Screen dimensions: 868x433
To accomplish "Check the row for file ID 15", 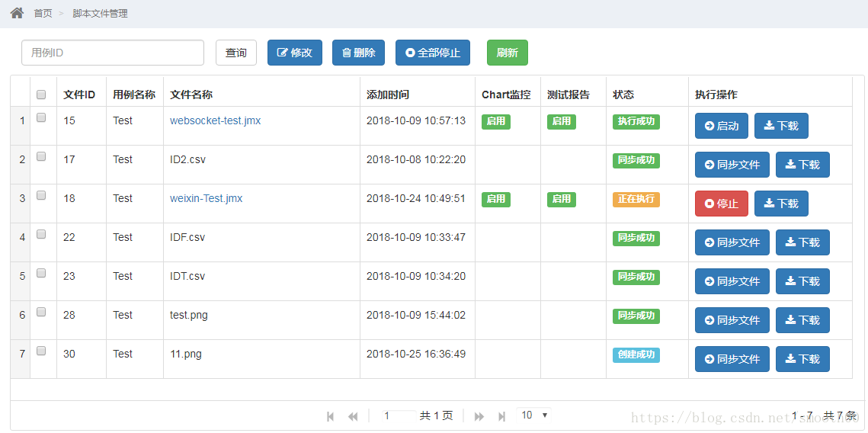I will (41, 117).
